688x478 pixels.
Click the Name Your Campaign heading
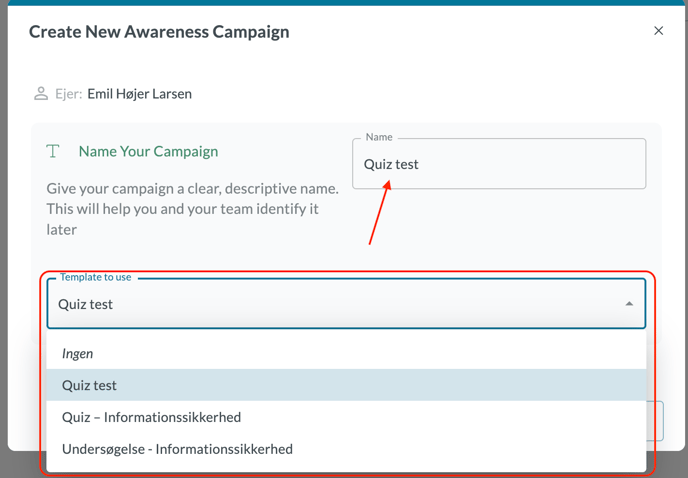(x=148, y=152)
